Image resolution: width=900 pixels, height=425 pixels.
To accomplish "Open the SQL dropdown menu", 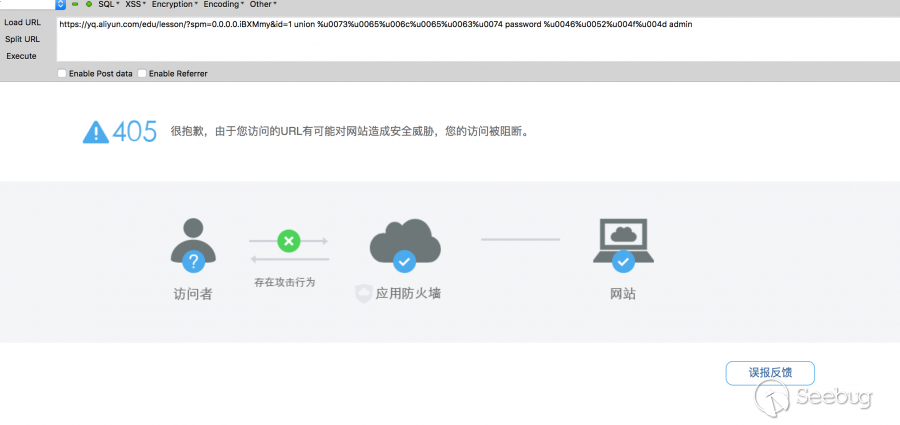I will 109,4.
